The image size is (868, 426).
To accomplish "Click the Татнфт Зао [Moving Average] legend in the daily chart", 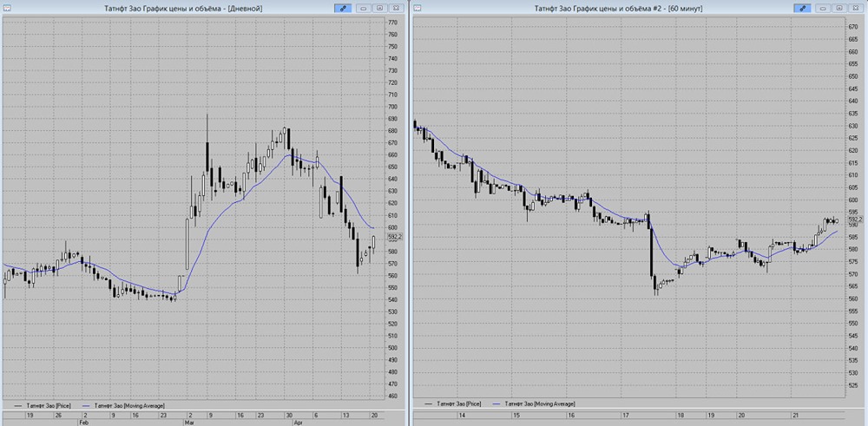I will click(x=122, y=405).
